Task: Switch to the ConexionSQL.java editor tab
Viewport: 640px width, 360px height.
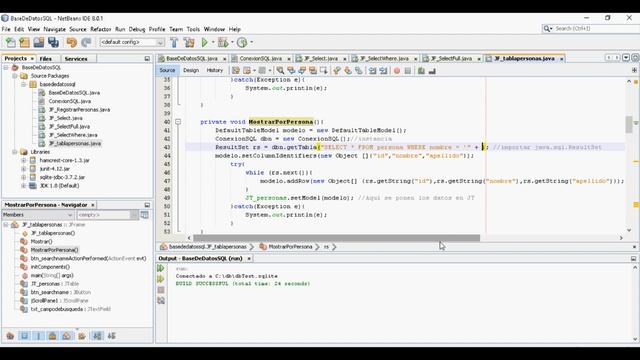Action: point(260,59)
